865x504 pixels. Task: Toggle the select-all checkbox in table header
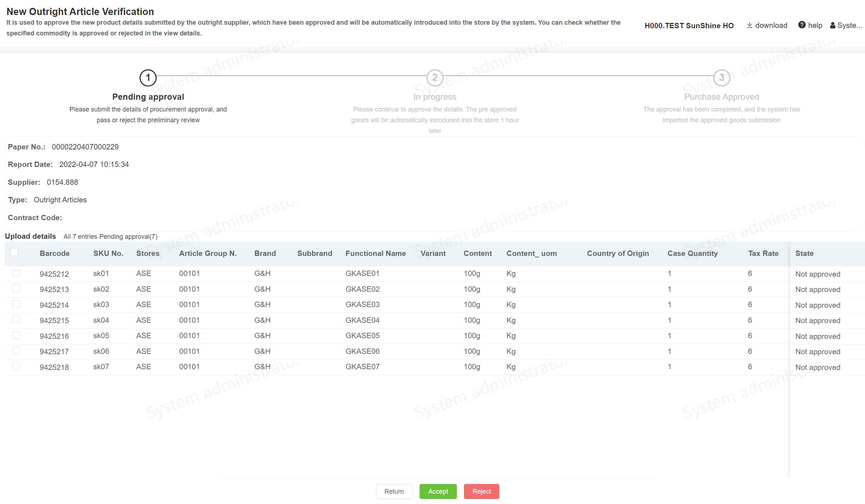click(14, 252)
